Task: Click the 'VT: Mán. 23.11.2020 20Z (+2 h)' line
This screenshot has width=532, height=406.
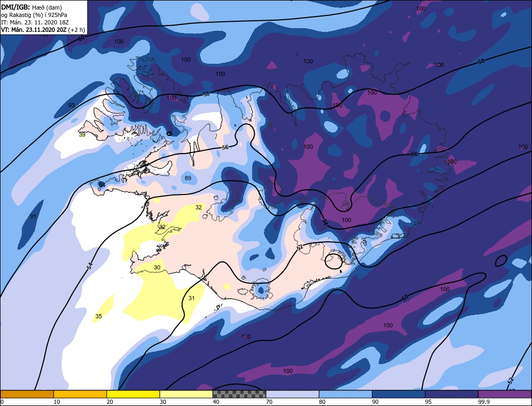Action: click(x=43, y=30)
